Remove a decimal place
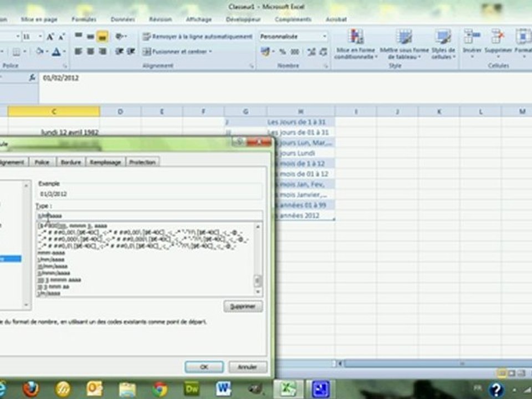 323,52
